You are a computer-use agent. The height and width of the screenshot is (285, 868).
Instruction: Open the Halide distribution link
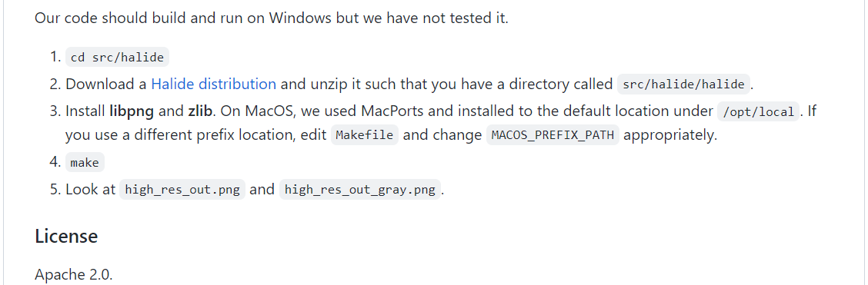(213, 85)
